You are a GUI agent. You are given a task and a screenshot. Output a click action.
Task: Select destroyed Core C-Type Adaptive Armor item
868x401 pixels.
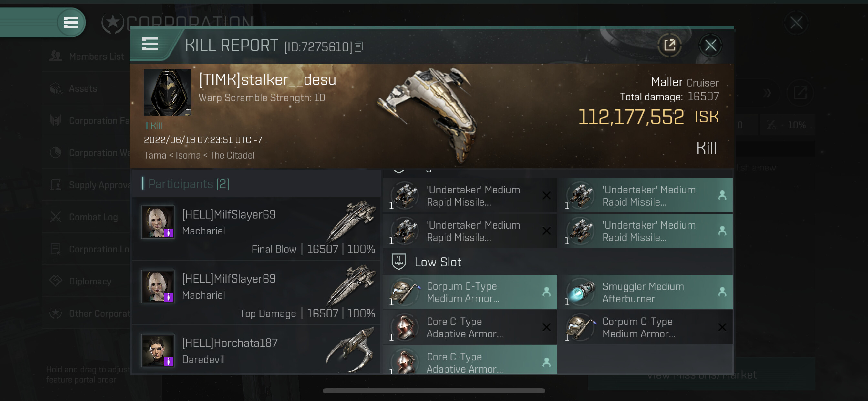coord(470,327)
